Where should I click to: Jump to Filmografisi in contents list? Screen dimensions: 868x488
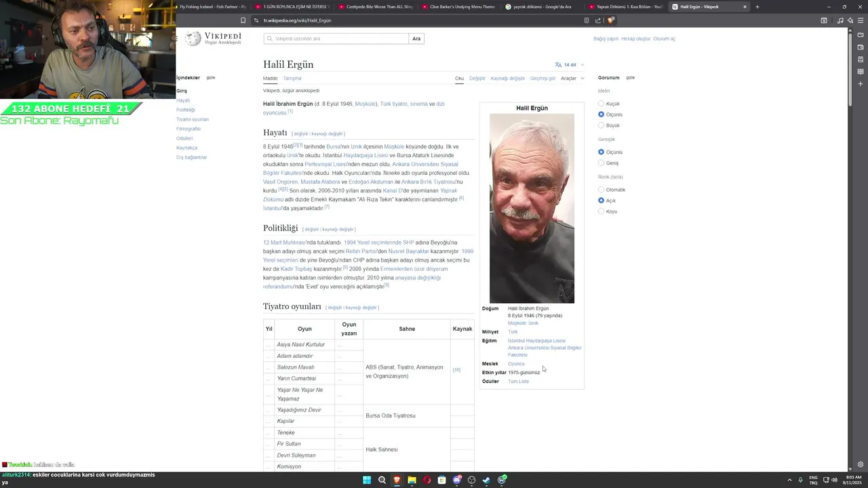pos(189,129)
